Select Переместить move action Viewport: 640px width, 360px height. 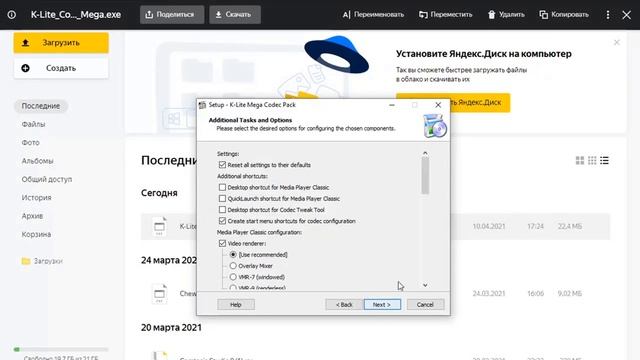pyautogui.click(x=446, y=15)
